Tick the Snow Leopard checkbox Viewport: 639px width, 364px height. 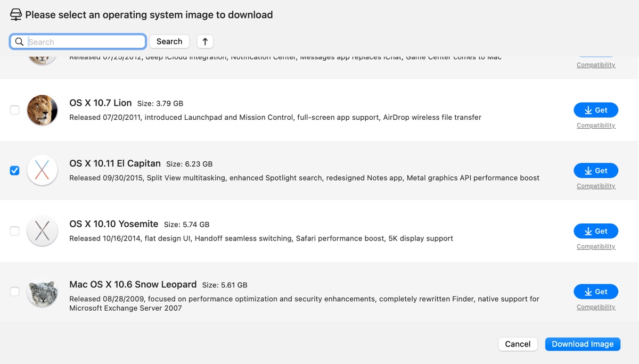click(15, 292)
